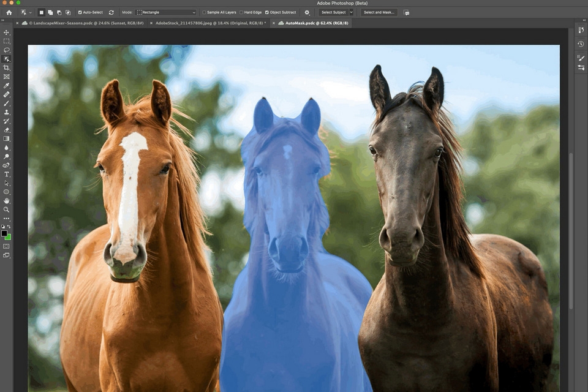
Task: Open the Mode dropdown showing Rectangle
Action: coord(165,12)
